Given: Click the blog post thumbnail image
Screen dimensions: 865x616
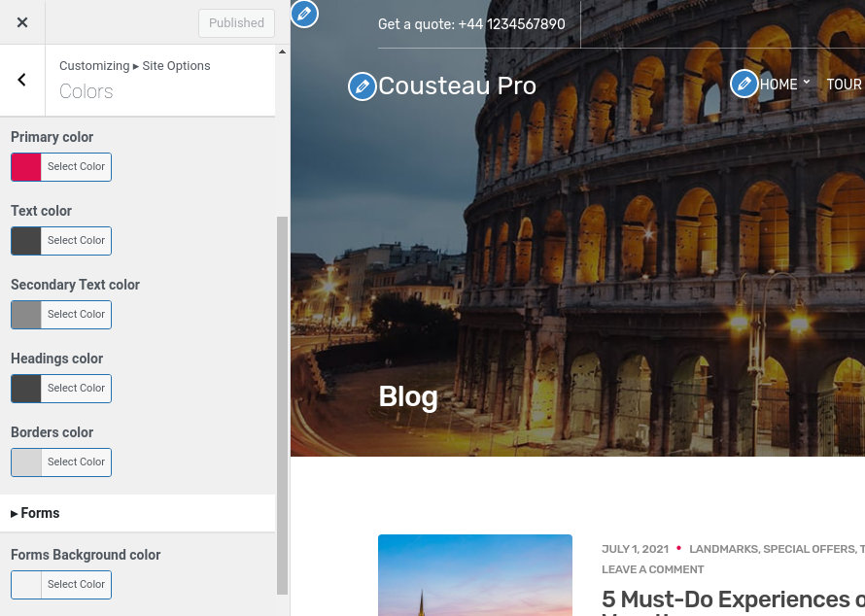Looking at the screenshot, I should [x=475, y=575].
